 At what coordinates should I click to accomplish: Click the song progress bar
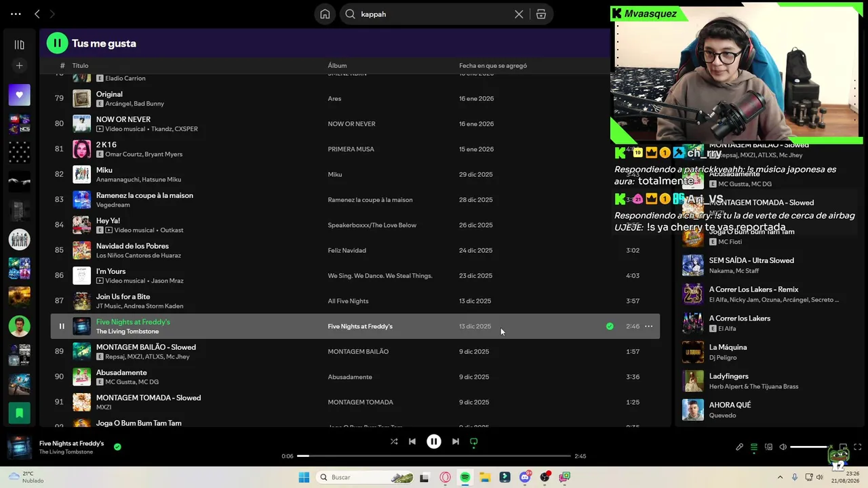434,456
